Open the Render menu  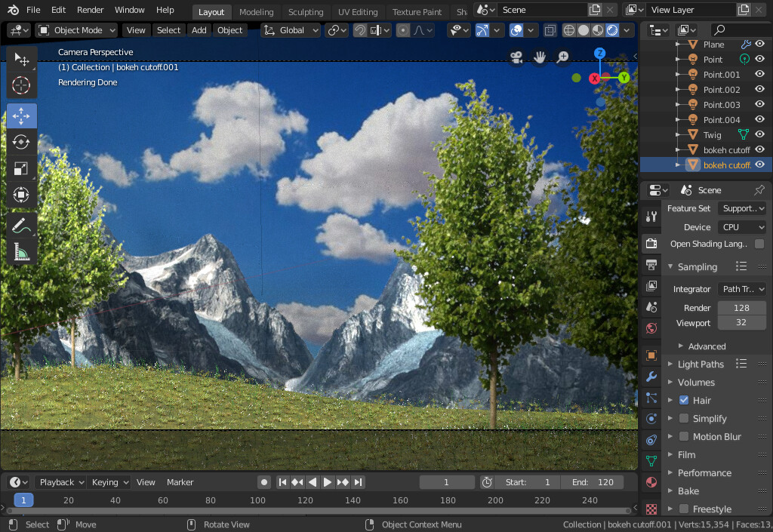(x=91, y=10)
